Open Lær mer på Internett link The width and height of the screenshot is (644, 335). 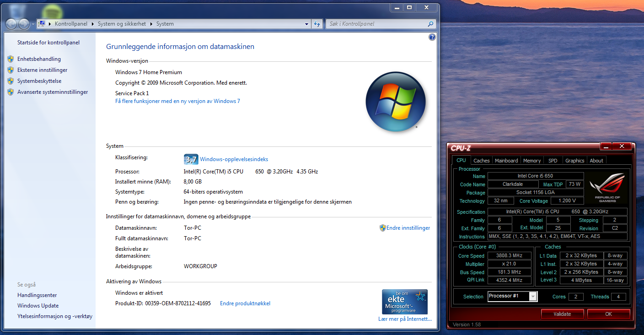405,319
